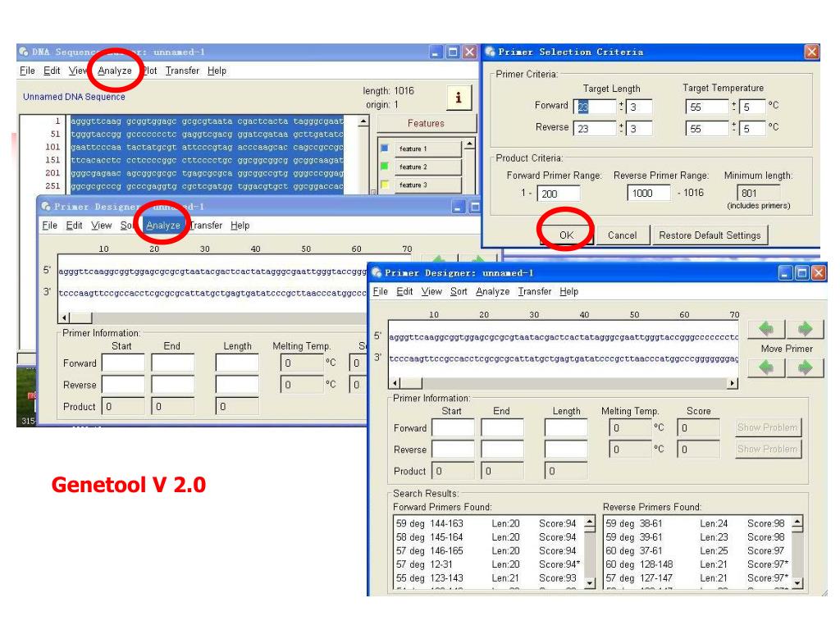Open Transfer menu in front Primer Designer window
Screen dimensions: 840x630
coord(535,291)
